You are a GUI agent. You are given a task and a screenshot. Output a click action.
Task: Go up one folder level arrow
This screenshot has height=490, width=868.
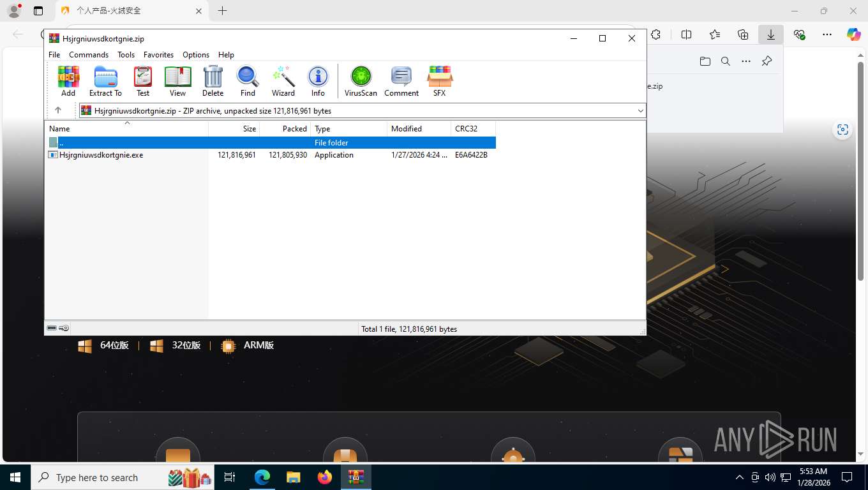pos(58,110)
